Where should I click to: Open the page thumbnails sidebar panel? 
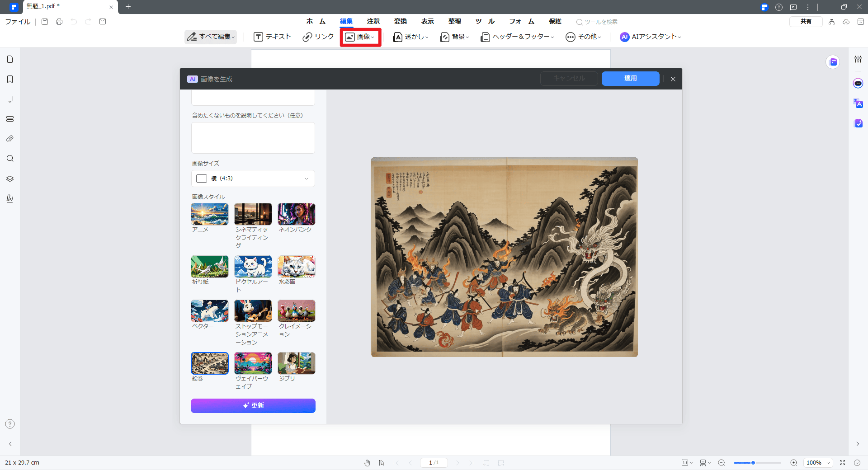coord(10,60)
